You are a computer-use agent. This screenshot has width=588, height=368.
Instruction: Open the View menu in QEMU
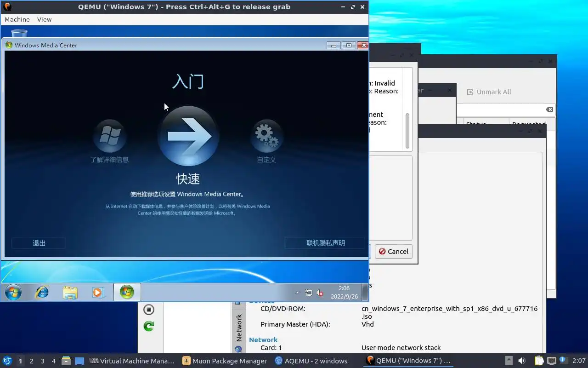pos(44,19)
